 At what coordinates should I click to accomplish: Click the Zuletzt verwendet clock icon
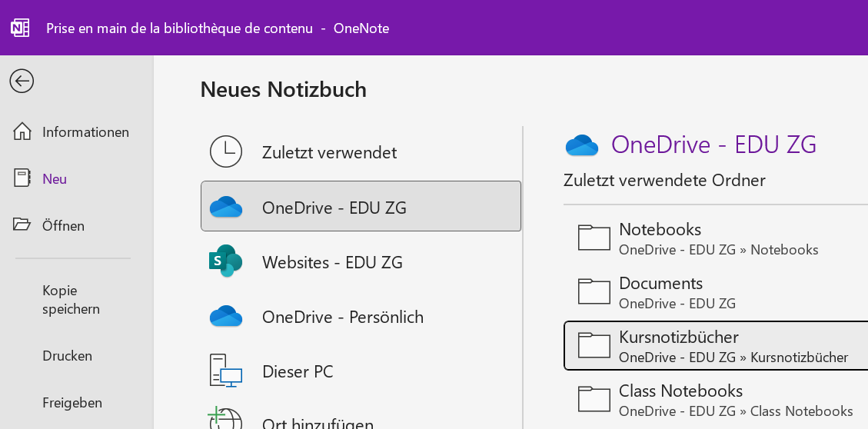pyautogui.click(x=226, y=152)
